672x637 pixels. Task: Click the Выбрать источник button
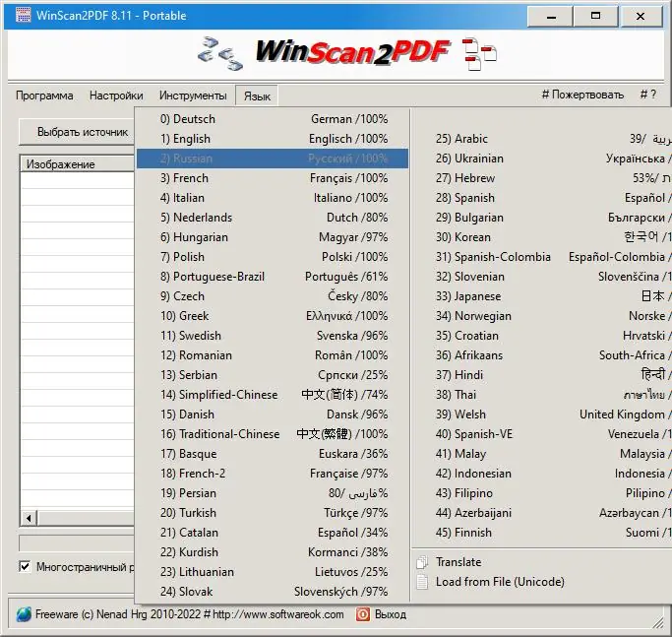77,132
